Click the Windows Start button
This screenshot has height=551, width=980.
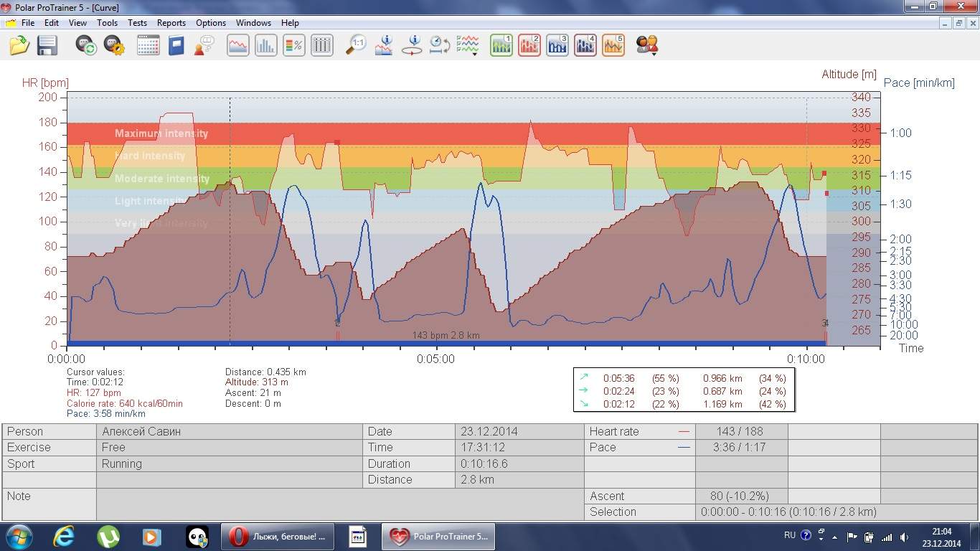coord(18,537)
